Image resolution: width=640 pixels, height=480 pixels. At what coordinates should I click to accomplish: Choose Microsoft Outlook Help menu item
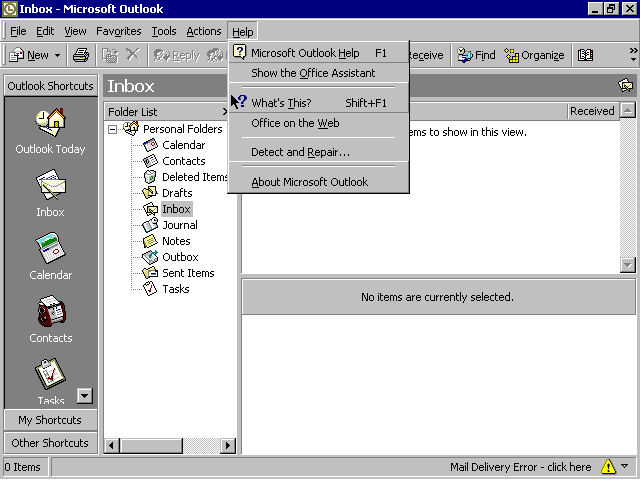(x=318, y=53)
